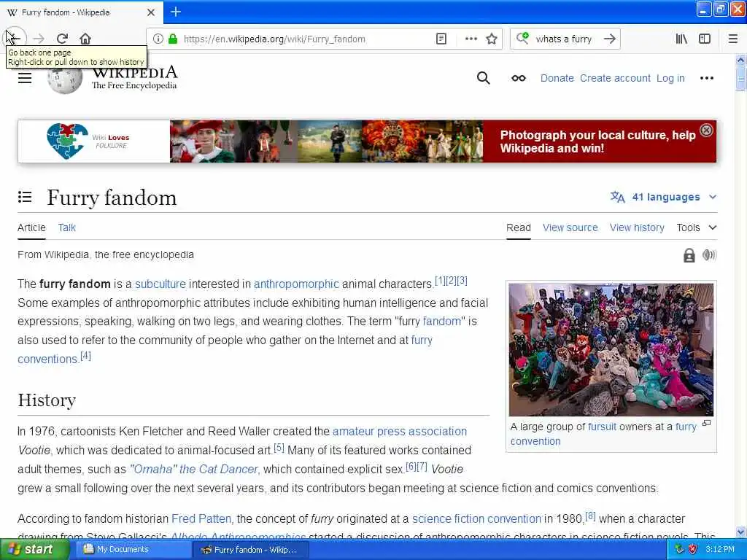This screenshot has width=747, height=560.
Task: Click the forward navigation arrow
Action: pyautogui.click(x=39, y=39)
